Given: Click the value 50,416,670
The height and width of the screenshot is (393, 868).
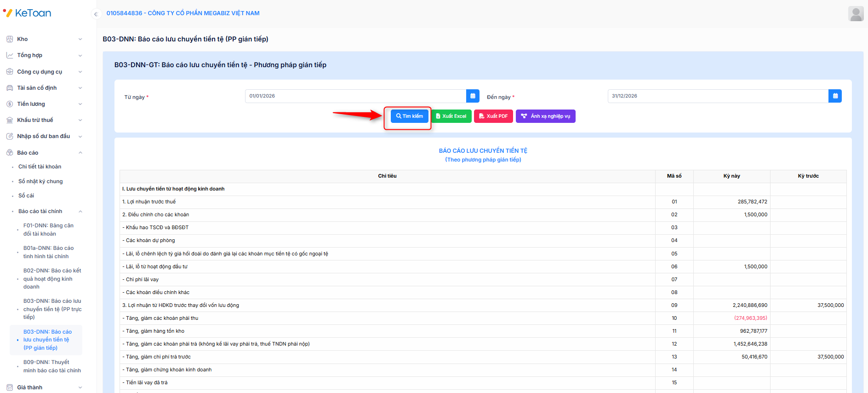Looking at the screenshot, I should (754, 357).
